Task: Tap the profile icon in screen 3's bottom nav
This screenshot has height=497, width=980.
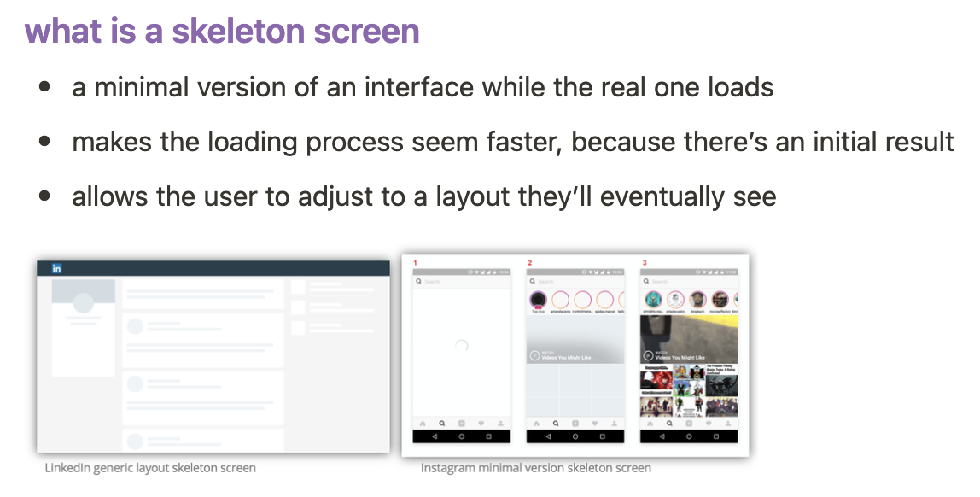Action: tap(727, 423)
